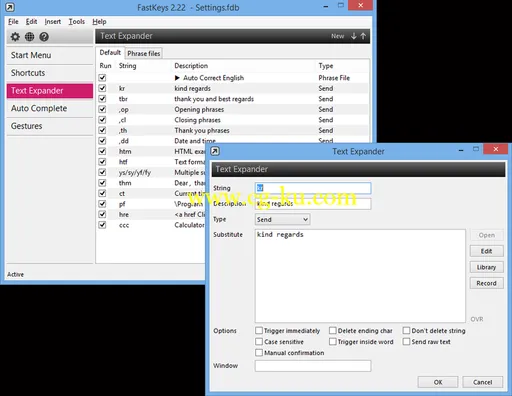Open the Tools menu
This screenshot has height=396, width=512.
point(77,22)
